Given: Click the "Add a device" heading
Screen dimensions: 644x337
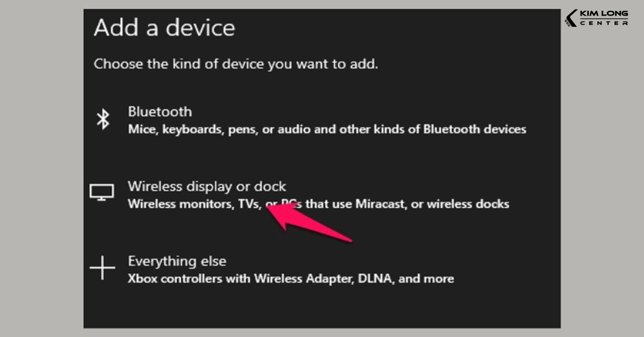Looking at the screenshot, I should [164, 28].
